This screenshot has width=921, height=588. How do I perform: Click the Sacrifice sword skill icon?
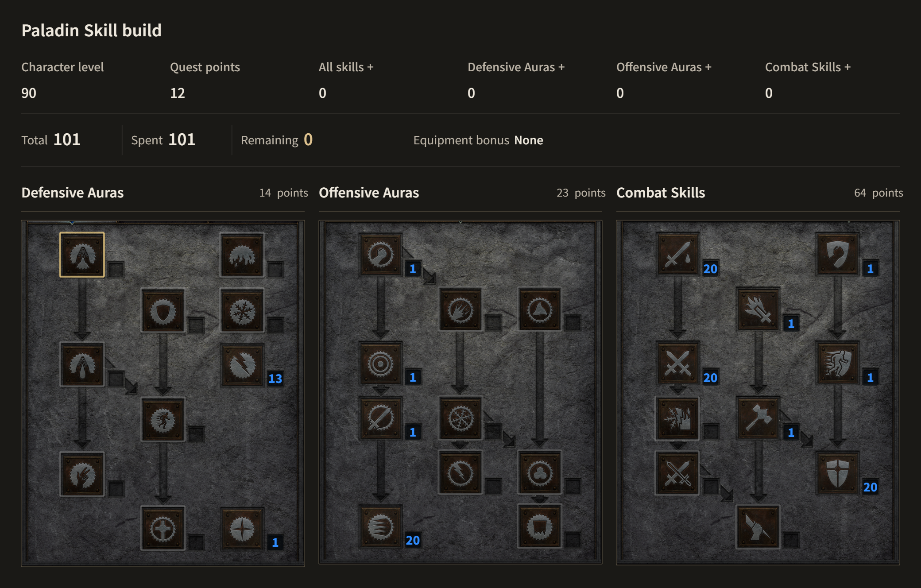click(x=678, y=255)
